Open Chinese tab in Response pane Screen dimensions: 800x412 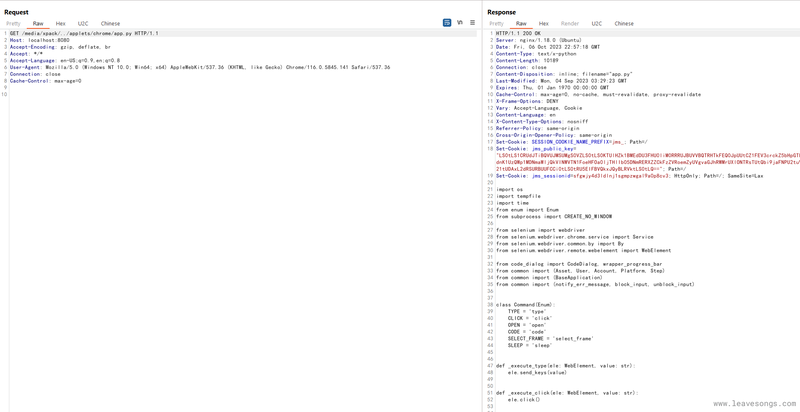click(624, 23)
